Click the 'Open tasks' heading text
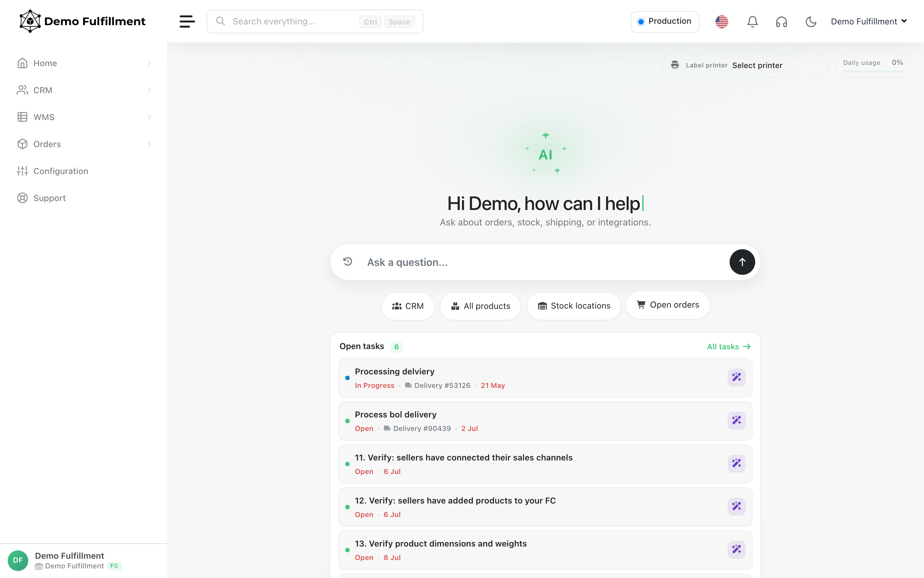This screenshot has width=924, height=578. (x=362, y=346)
